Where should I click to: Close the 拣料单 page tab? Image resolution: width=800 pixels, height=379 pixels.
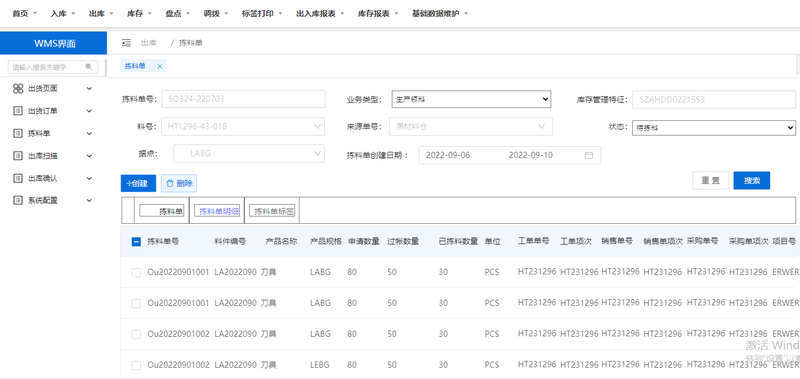coord(160,66)
